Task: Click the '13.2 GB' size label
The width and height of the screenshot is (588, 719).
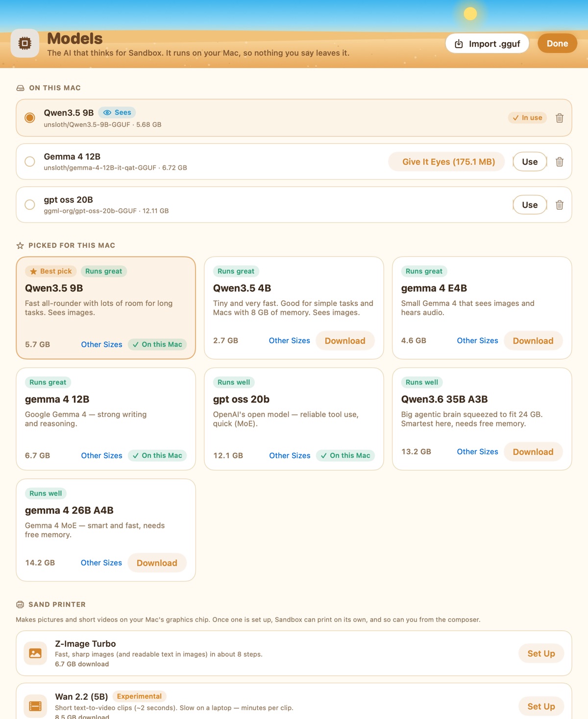Action: [416, 452]
